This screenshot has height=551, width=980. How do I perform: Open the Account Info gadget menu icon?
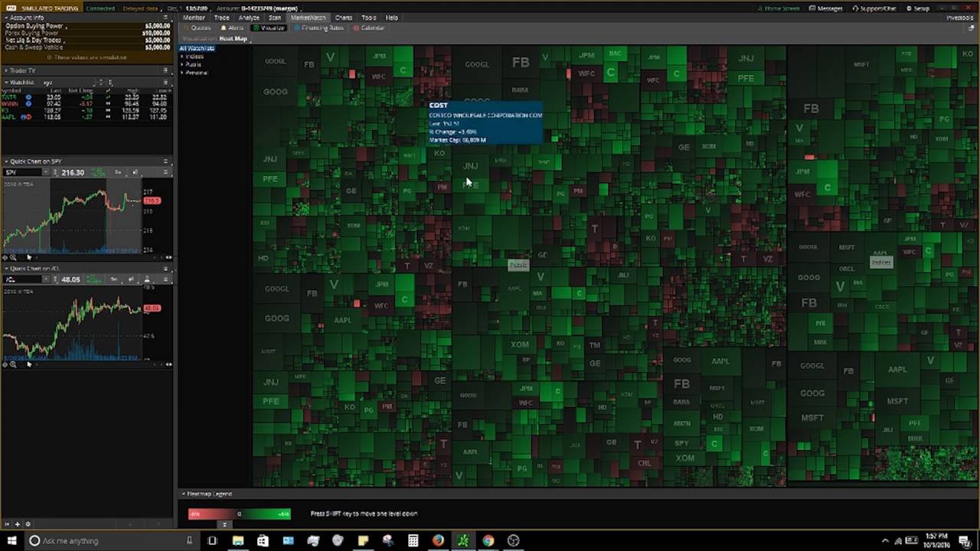pyautogui.click(x=165, y=18)
